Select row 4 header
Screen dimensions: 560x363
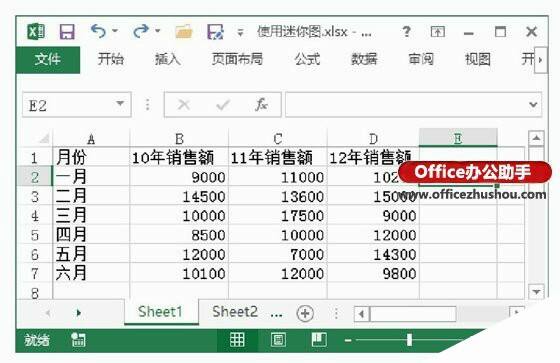(x=35, y=216)
